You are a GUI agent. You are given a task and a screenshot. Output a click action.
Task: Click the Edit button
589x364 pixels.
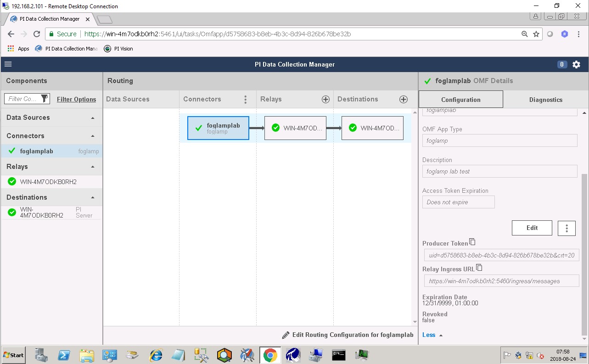(532, 228)
